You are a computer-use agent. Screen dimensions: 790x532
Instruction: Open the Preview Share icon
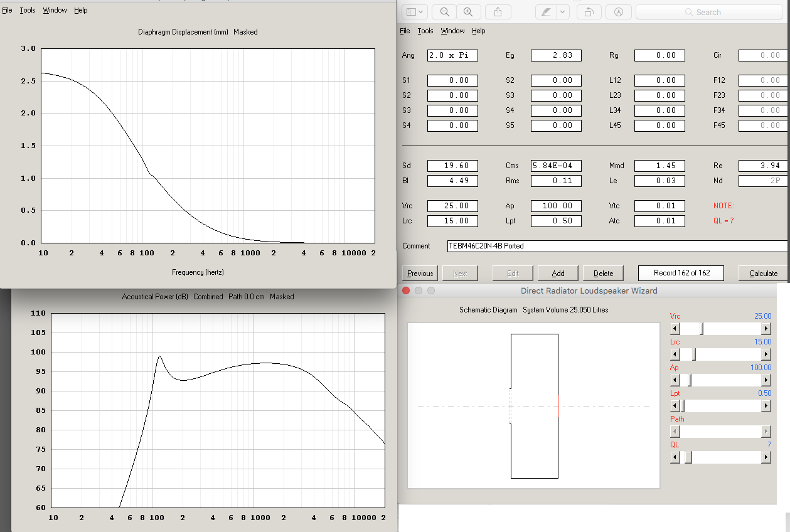[498, 12]
